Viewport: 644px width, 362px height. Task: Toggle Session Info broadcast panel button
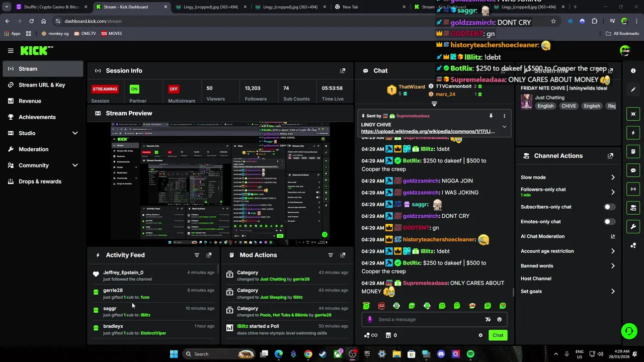[633, 189]
